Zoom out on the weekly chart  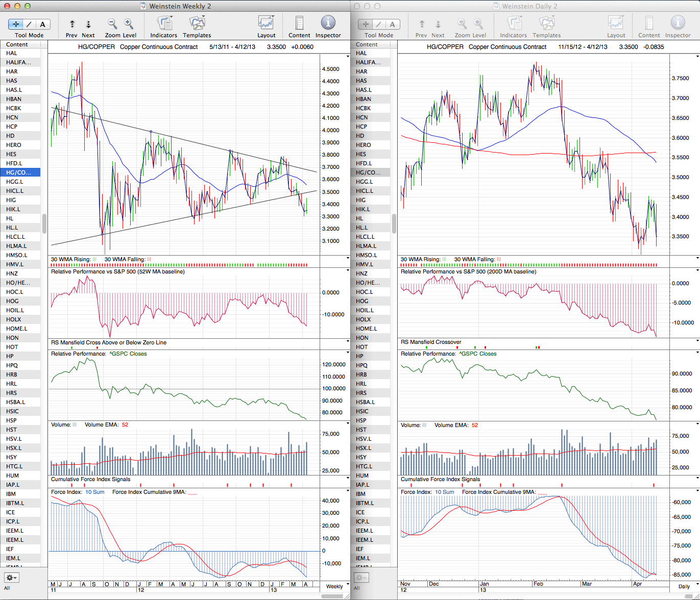tap(112, 24)
